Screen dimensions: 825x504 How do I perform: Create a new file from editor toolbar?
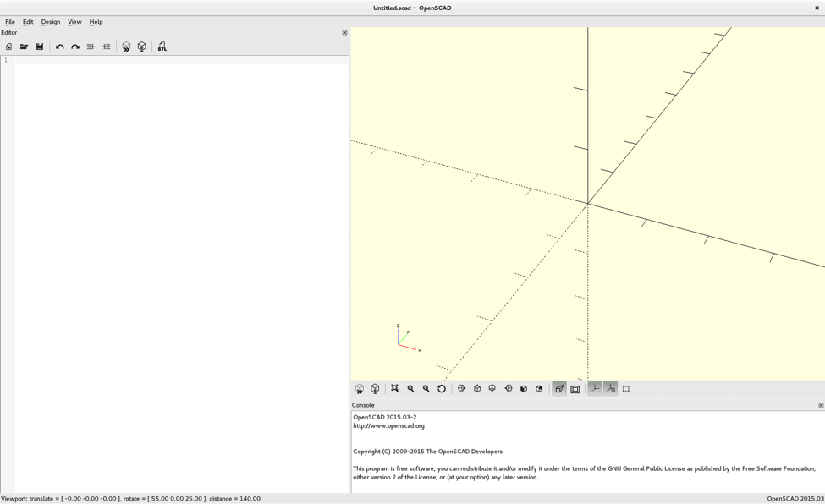click(x=9, y=47)
